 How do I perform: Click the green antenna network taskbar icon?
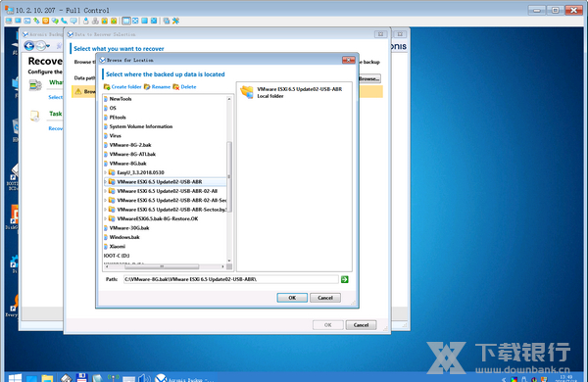(114, 378)
